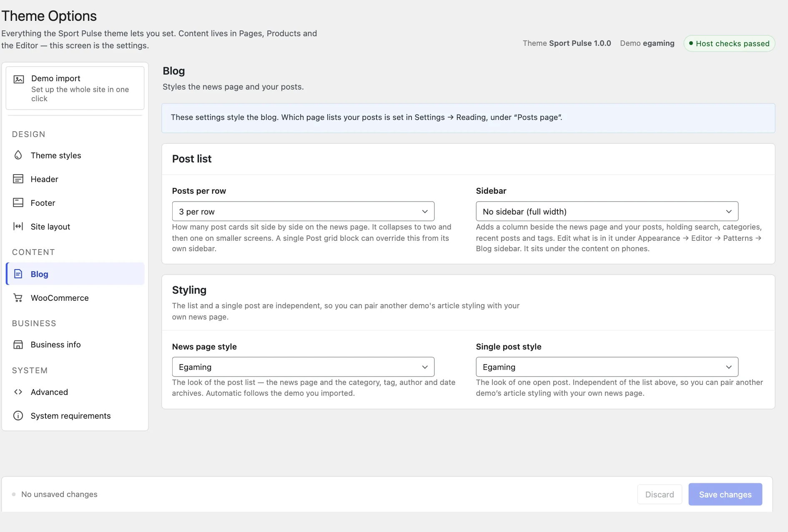
Task: Open the Sidebar dropdown
Action: (x=607, y=211)
